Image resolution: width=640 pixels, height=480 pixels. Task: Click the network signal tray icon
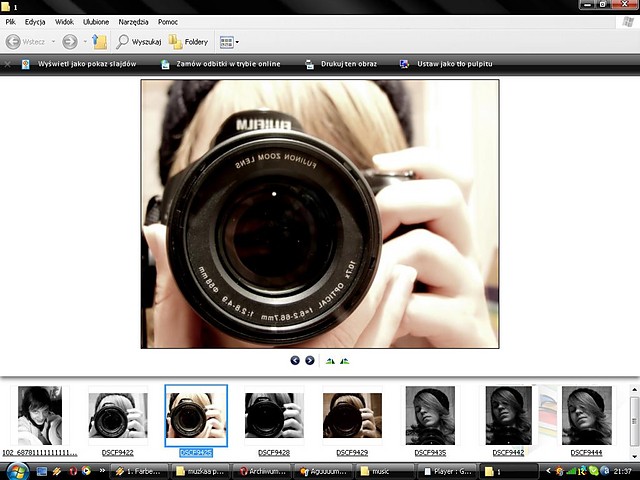(571, 471)
